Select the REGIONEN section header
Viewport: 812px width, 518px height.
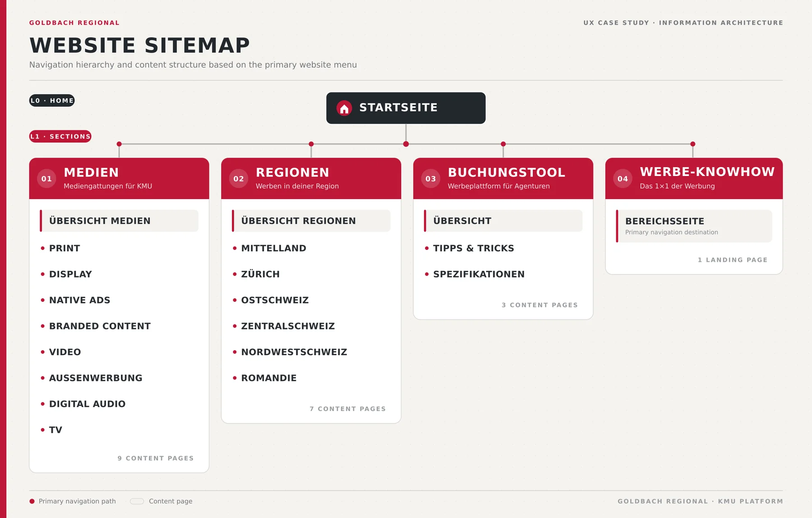(x=311, y=179)
